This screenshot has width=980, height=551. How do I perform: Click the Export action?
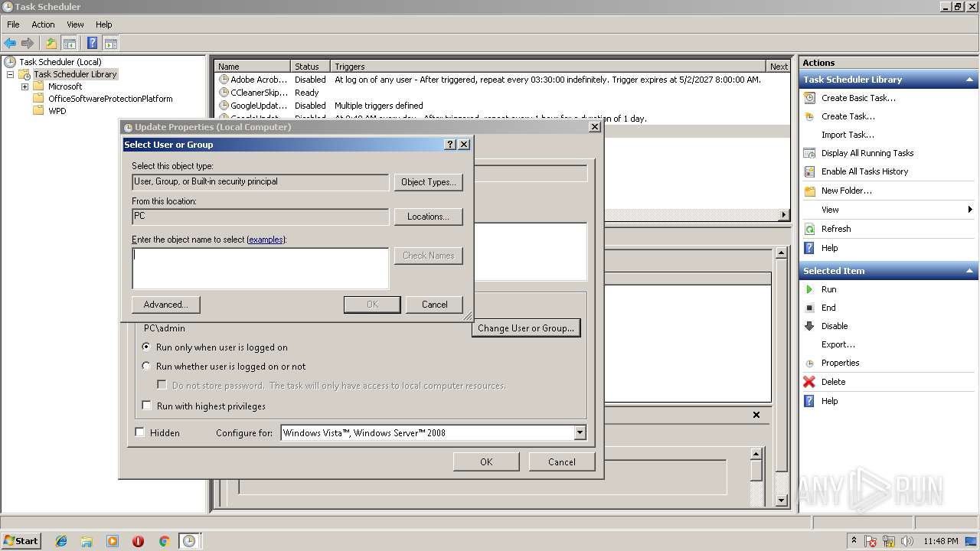[838, 344]
